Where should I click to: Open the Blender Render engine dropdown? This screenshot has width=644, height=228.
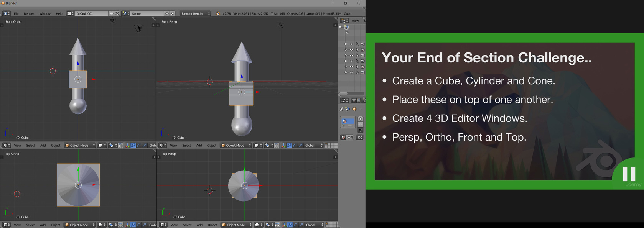coord(195,13)
